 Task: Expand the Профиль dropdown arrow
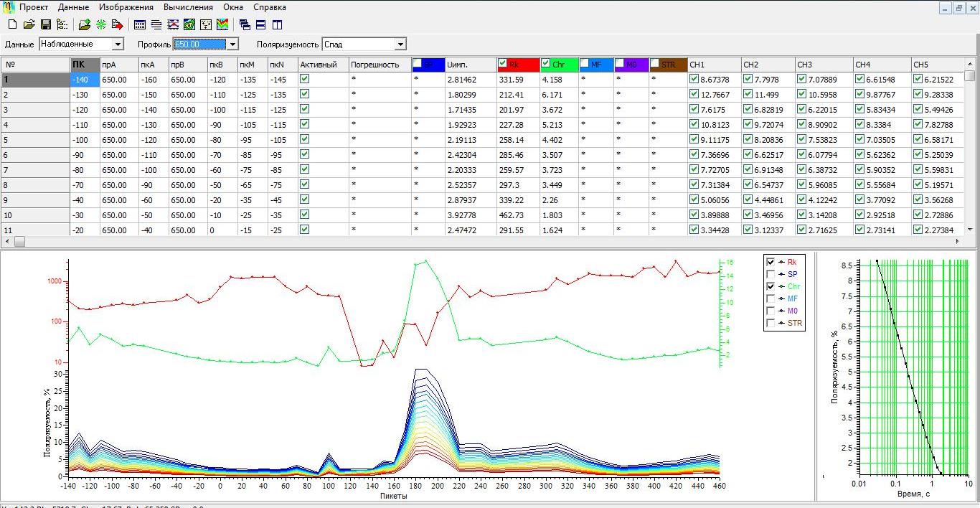[x=232, y=44]
